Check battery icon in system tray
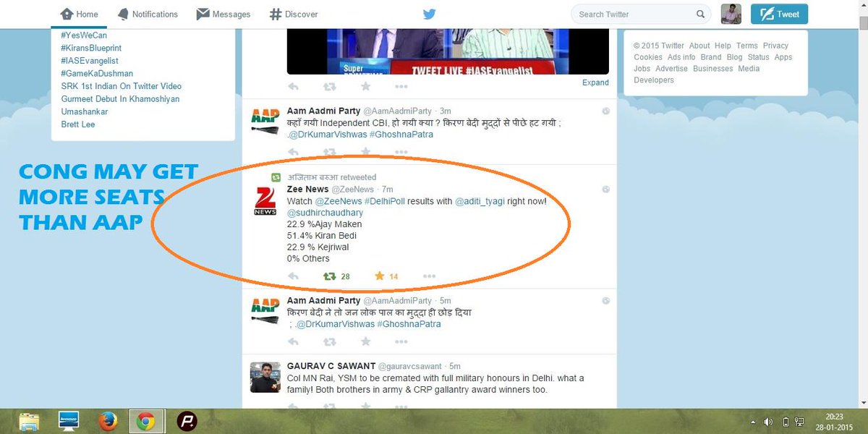The height and width of the screenshot is (434, 868). 786,422
